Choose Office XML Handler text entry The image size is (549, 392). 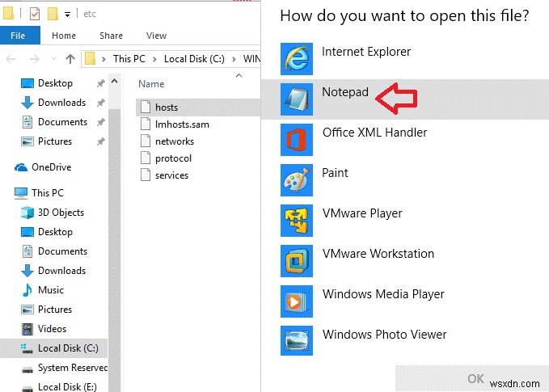tap(374, 133)
